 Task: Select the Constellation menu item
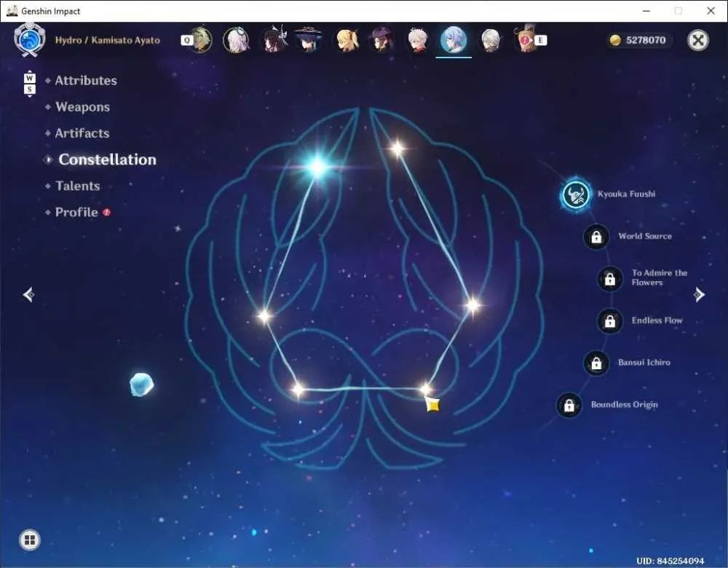107,159
